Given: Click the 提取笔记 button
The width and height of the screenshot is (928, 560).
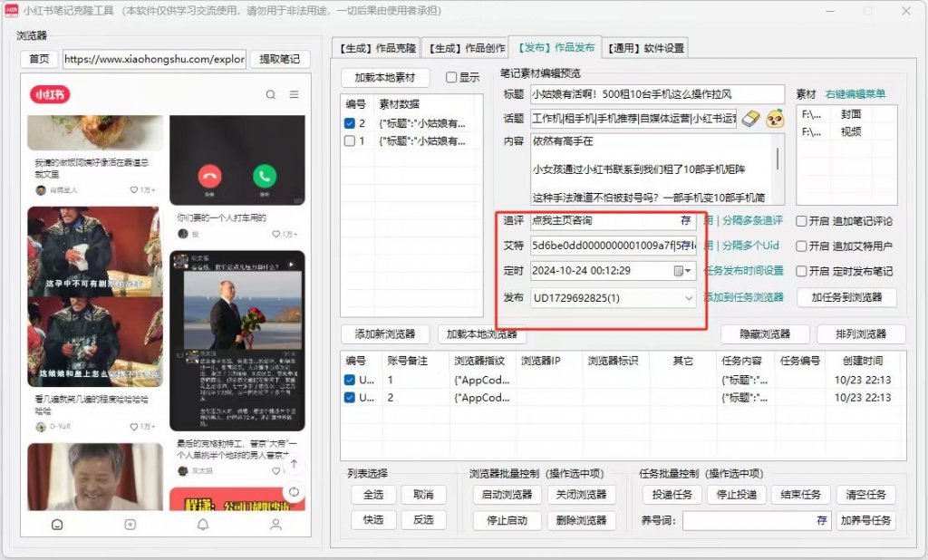Looking at the screenshot, I should pyautogui.click(x=280, y=59).
